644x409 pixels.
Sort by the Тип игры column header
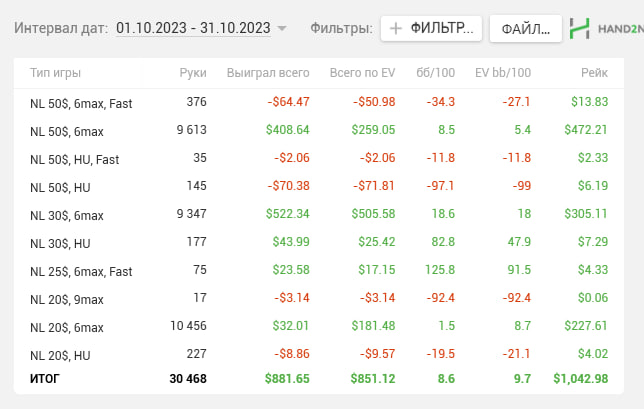point(56,73)
